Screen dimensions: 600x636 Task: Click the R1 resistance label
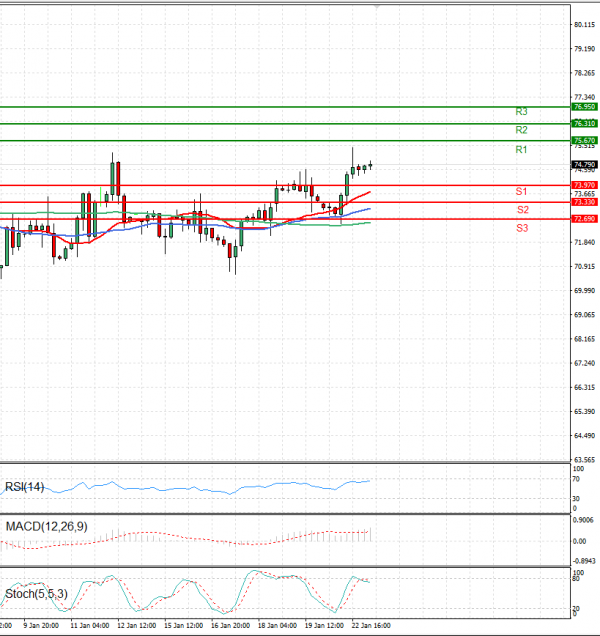(521, 150)
